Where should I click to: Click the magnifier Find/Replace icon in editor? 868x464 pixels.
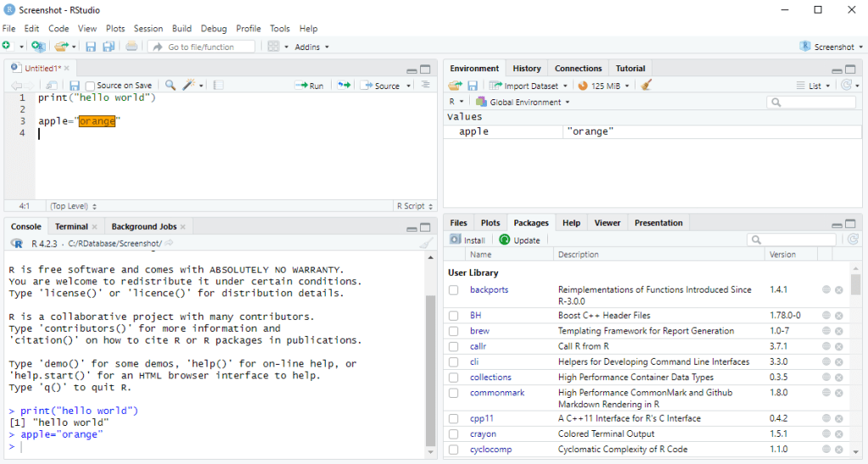[171, 86]
